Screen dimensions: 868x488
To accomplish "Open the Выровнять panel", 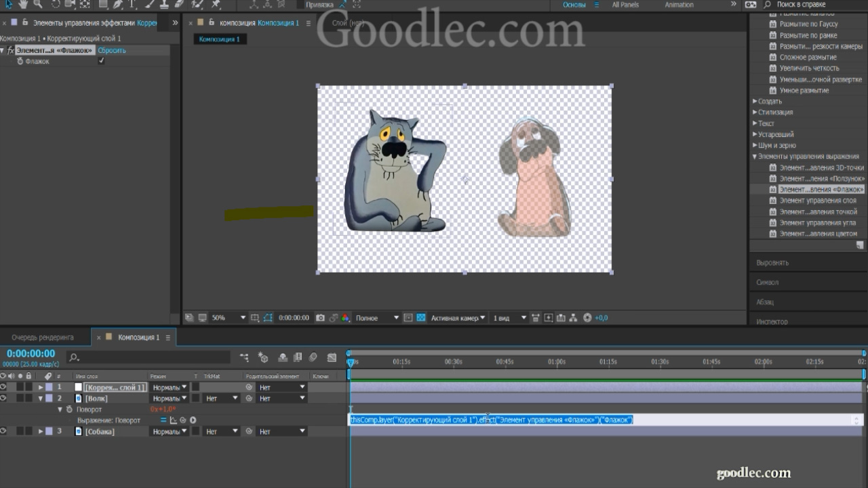I will click(772, 262).
